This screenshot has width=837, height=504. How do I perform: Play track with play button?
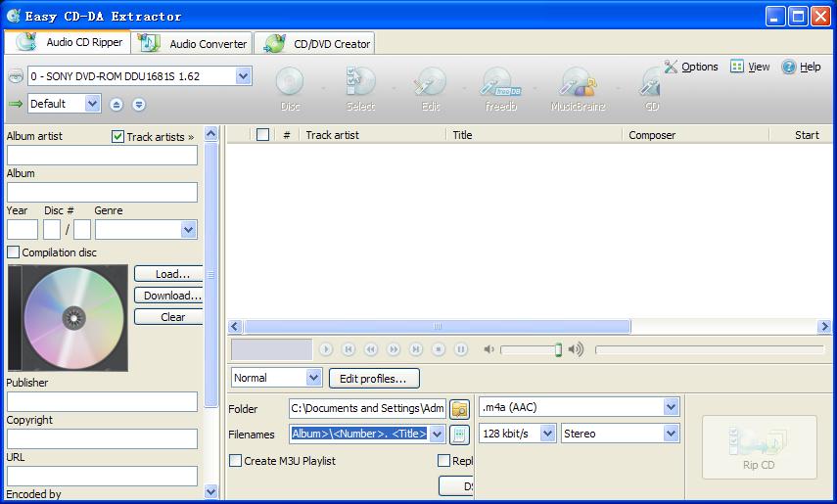[326, 349]
